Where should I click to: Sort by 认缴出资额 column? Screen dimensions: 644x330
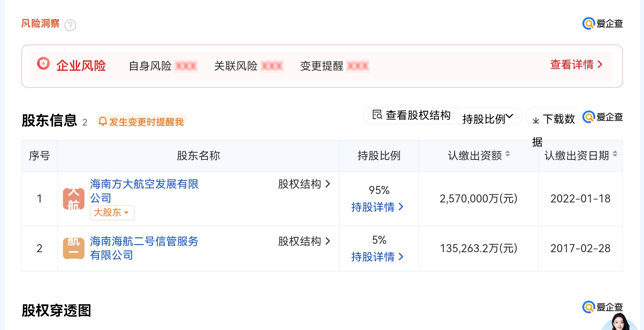pyautogui.click(x=508, y=154)
